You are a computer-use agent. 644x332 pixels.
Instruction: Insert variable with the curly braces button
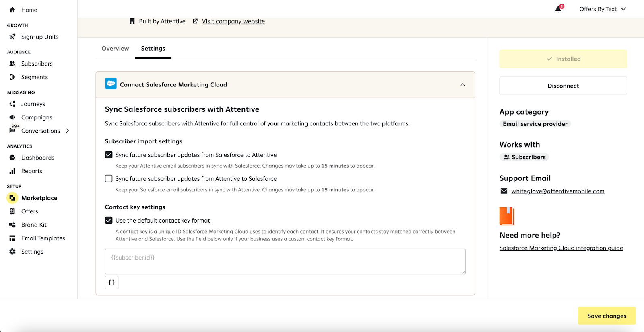coord(111,282)
